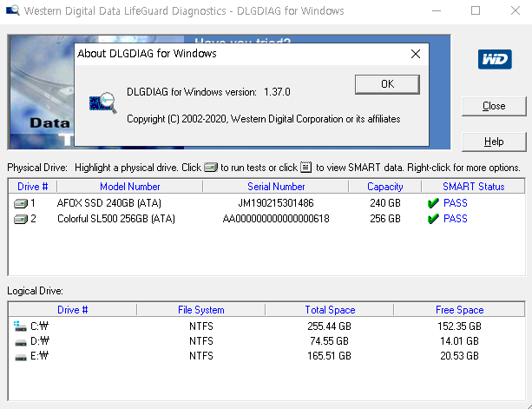Minimize the Data LifeGuard Diagnostics window
Image resolution: width=532 pixels, height=409 pixels.
click(x=437, y=11)
